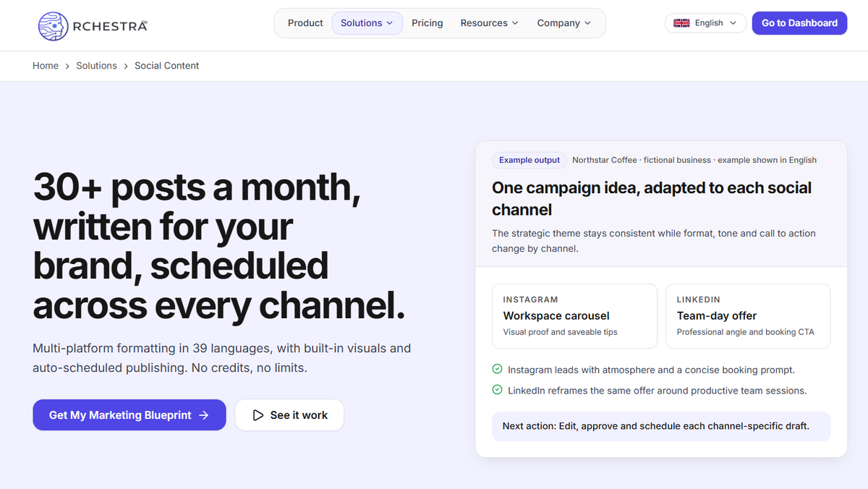
Task: Click the UK flag language icon
Action: (x=681, y=23)
